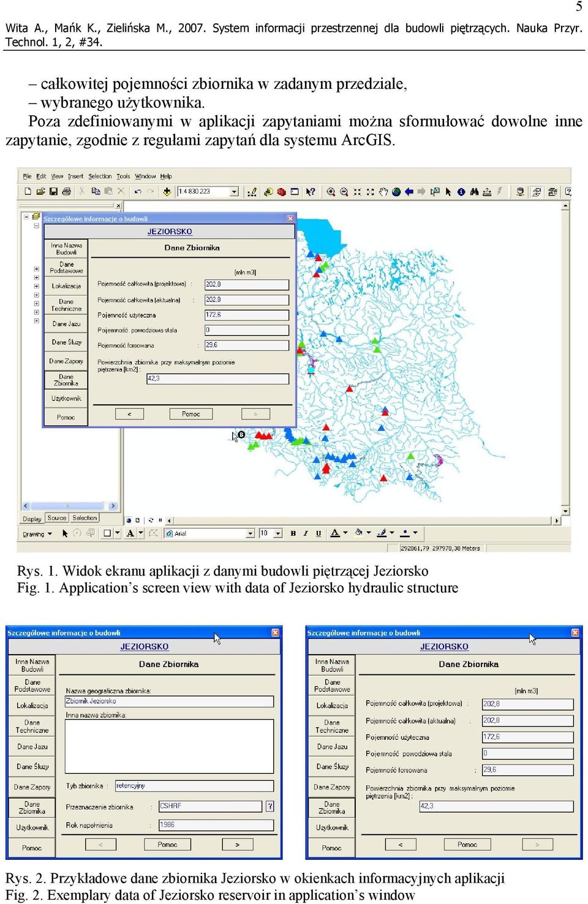Click the map's vertical scrollbar down arrow
Image resolution: width=588 pixels, height=904 pixels.
(565, 511)
